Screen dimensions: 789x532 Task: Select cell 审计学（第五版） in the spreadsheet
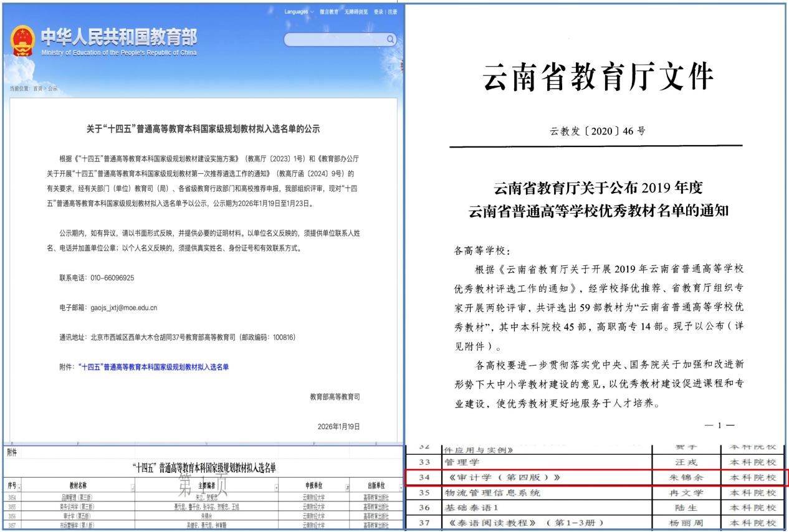(x=79, y=516)
